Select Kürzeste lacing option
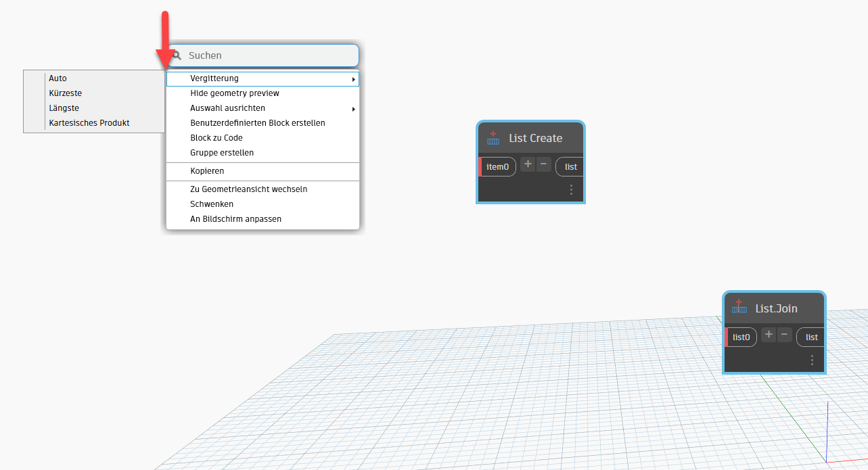This screenshot has height=470, width=868. [94, 93]
